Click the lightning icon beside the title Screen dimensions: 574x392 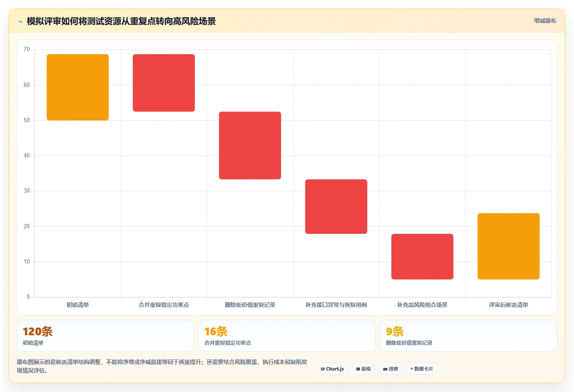(x=20, y=21)
